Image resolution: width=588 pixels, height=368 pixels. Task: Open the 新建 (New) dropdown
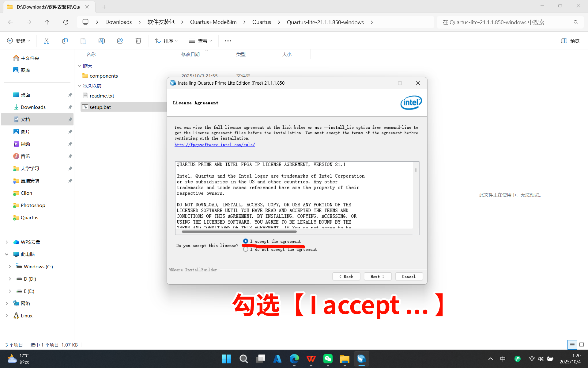(19, 41)
